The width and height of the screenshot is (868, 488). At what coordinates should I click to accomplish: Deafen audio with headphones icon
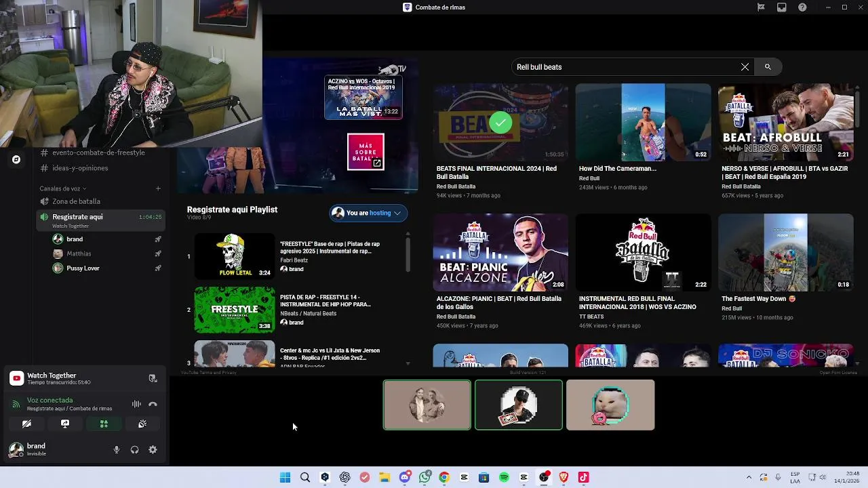[x=134, y=449]
